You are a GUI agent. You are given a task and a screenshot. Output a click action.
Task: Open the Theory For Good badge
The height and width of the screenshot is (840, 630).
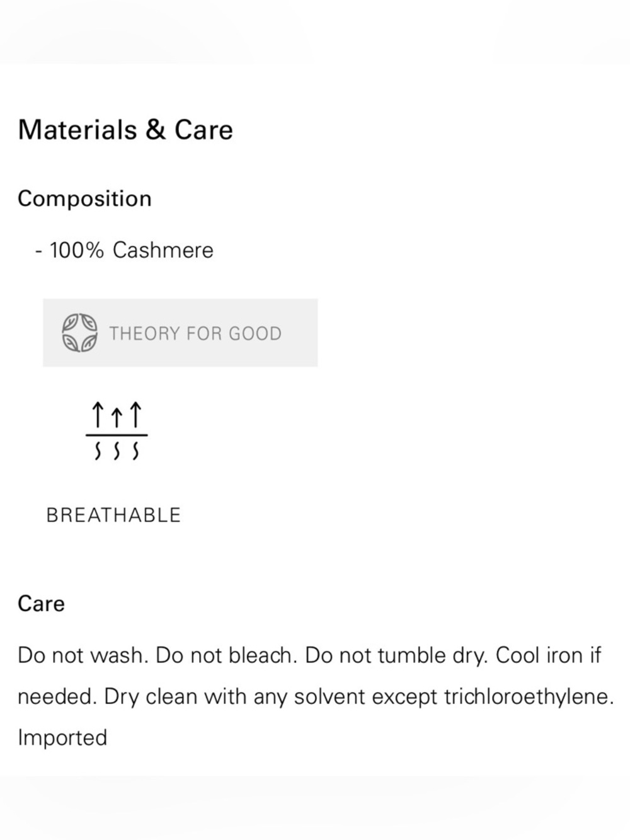[180, 333]
